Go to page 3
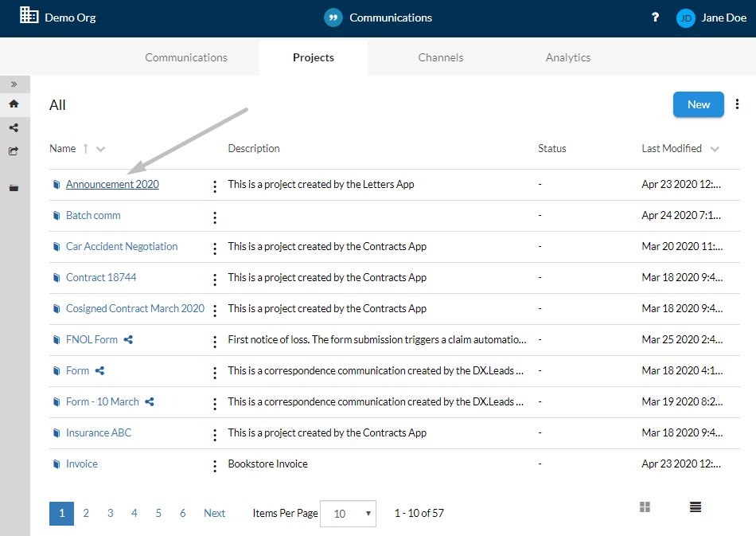Image resolution: width=756 pixels, height=536 pixels. pos(111,514)
